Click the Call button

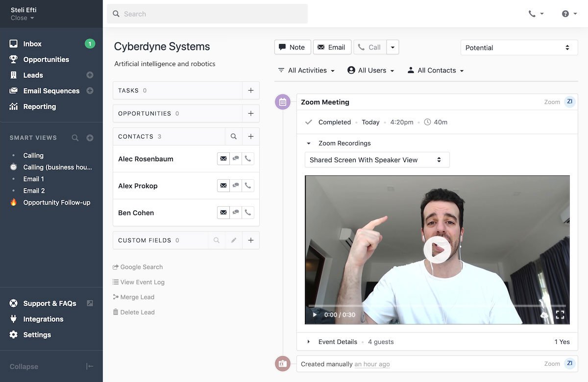click(370, 47)
